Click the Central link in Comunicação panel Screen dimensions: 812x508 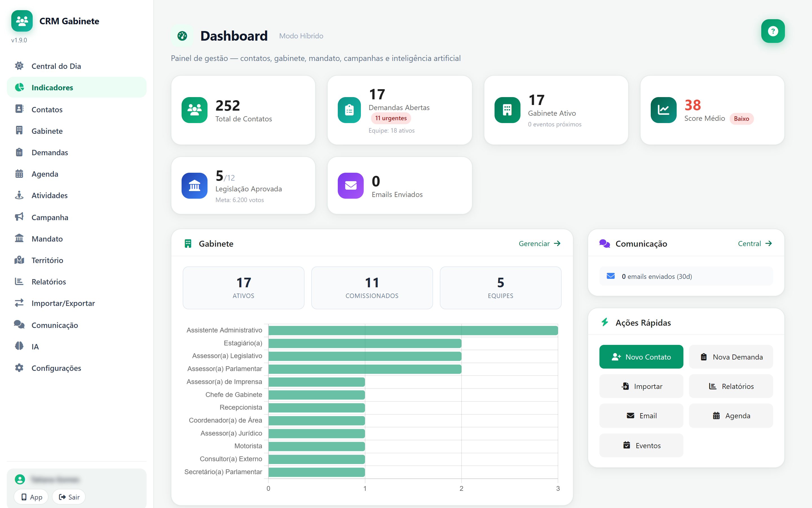[755, 244]
